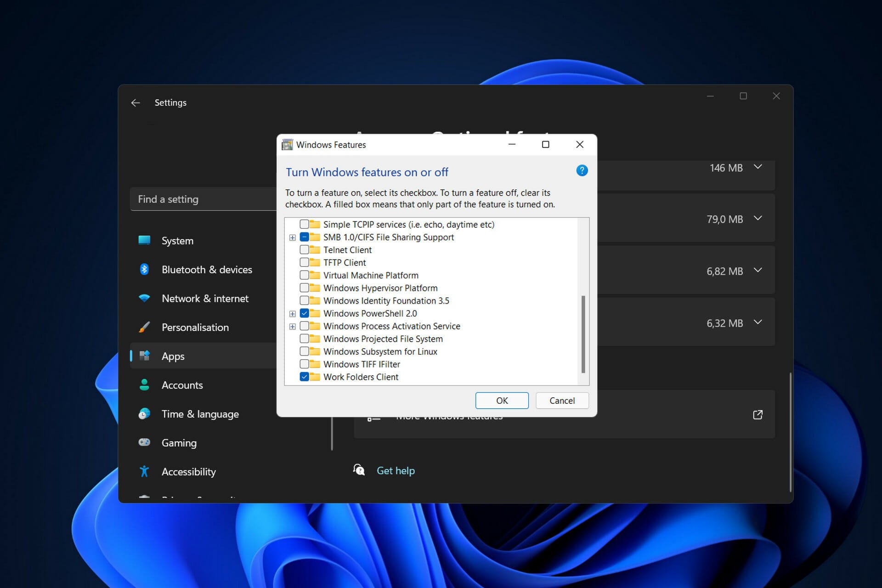Image resolution: width=882 pixels, height=588 pixels.
Task: Select TFTP Client row text
Action: pyautogui.click(x=345, y=263)
